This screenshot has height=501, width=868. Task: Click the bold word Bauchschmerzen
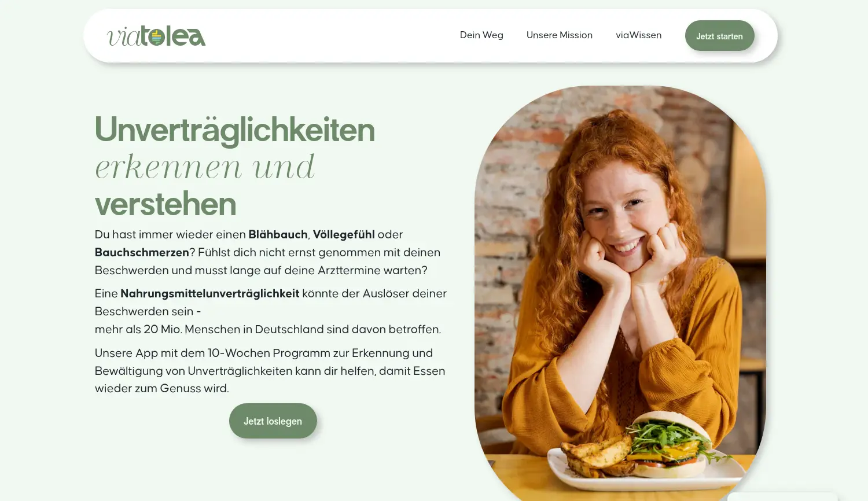[x=142, y=252]
